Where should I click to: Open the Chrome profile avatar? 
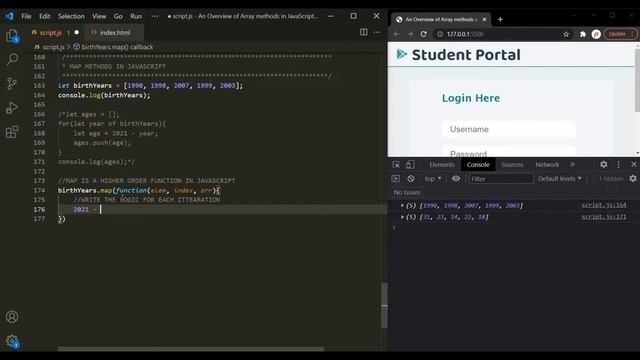596,34
